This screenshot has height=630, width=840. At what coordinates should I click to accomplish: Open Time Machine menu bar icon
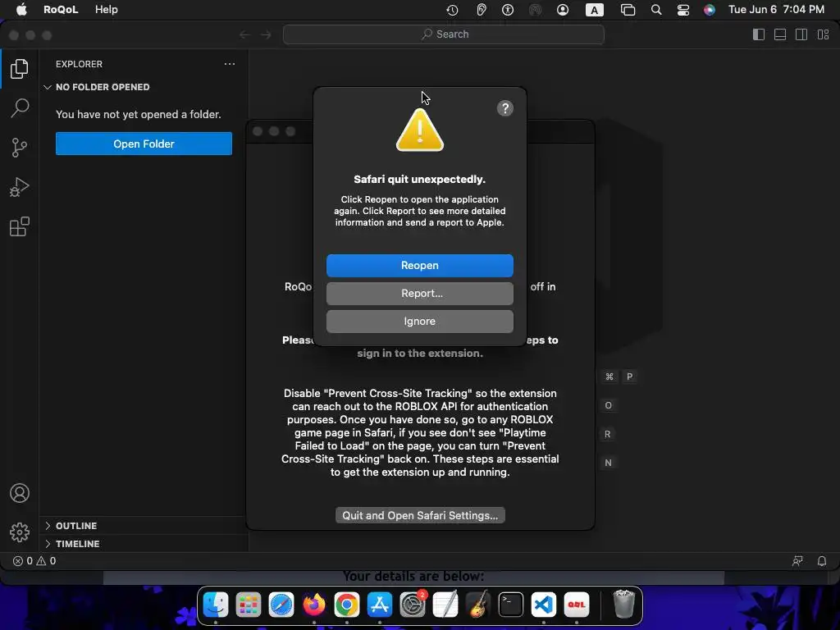452,10
